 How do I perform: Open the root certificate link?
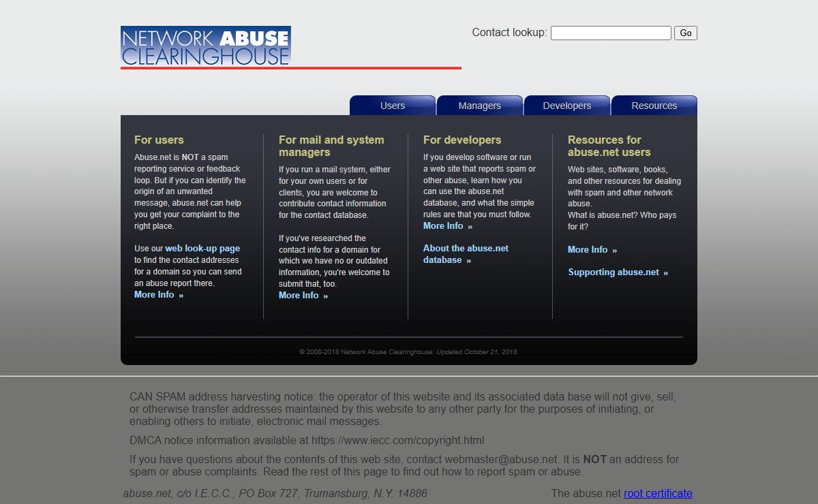tap(658, 493)
